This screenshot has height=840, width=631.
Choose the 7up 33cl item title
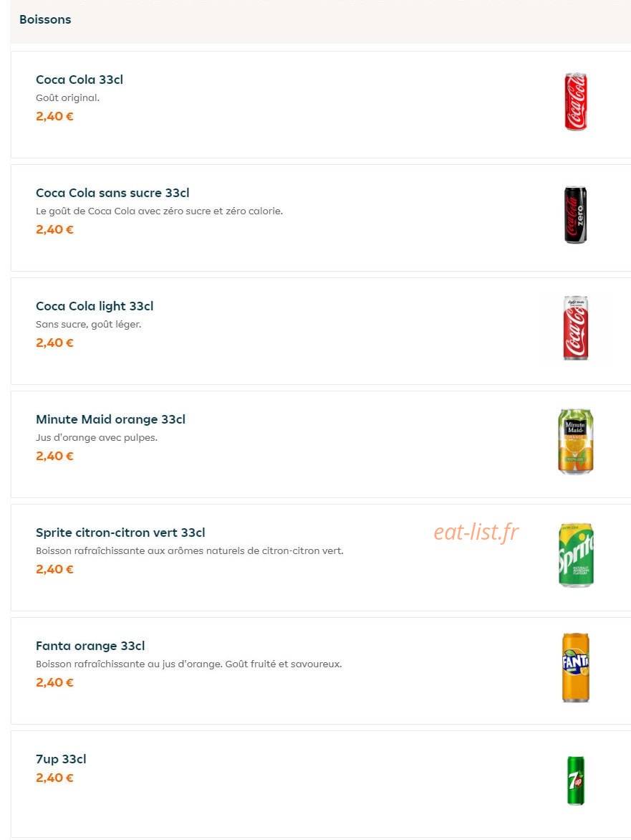tap(61, 759)
